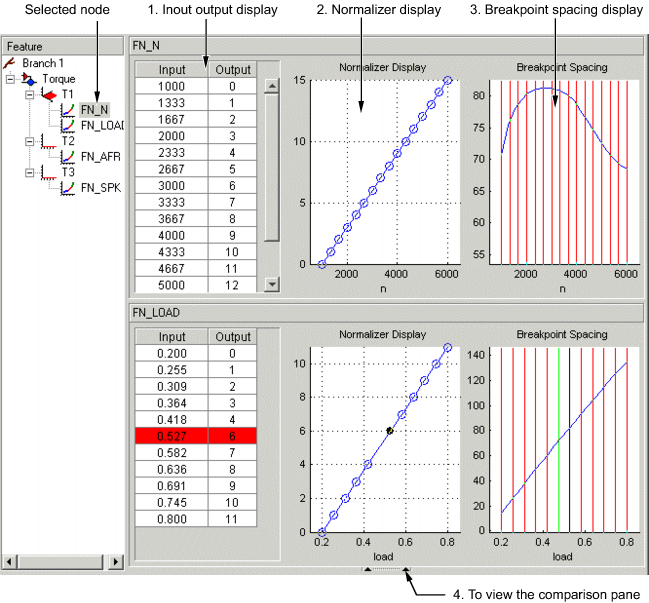Collapse the T1 tree node
Screen dimensions: 649x603
30,95
